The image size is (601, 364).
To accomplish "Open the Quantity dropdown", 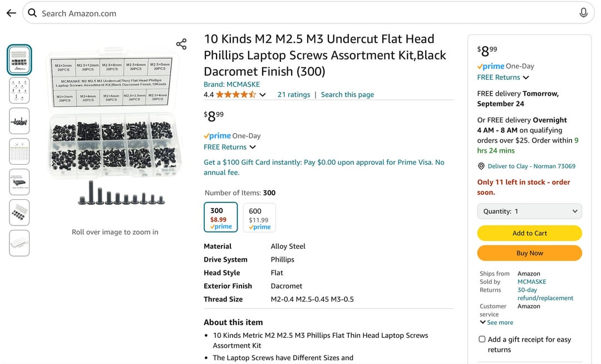I will click(x=529, y=211).
